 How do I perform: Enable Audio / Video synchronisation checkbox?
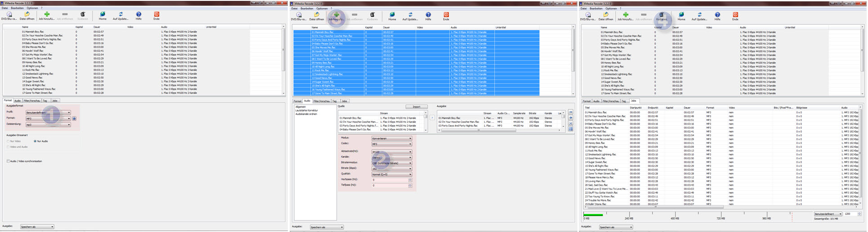[8, 161]
